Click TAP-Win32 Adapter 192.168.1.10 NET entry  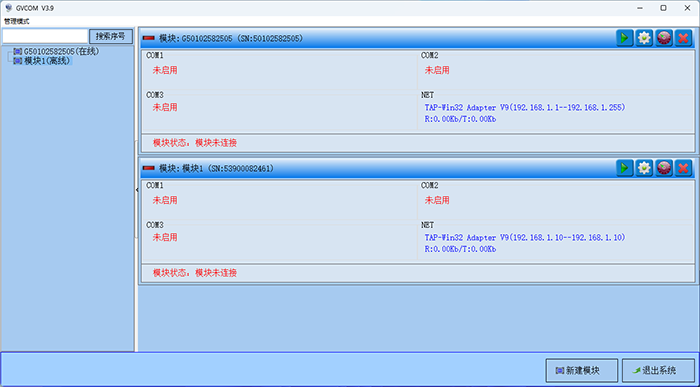pyautogui.click(x=525, y=237)
